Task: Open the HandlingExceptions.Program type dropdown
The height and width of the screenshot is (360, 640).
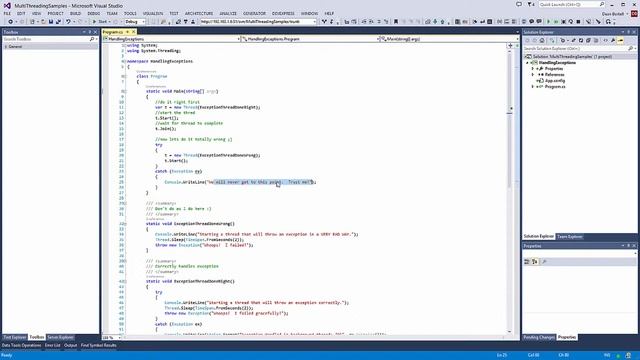Action: point(309,39)
